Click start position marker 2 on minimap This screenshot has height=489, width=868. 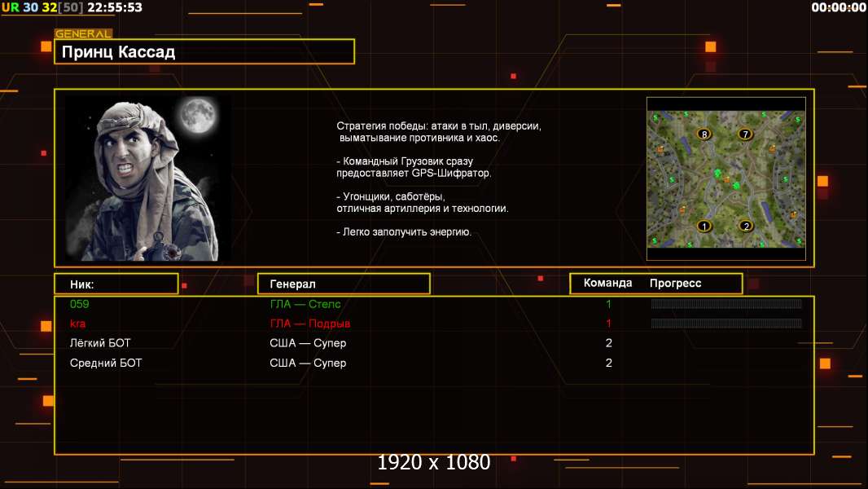pyautogui.click(x=746, y=226)
